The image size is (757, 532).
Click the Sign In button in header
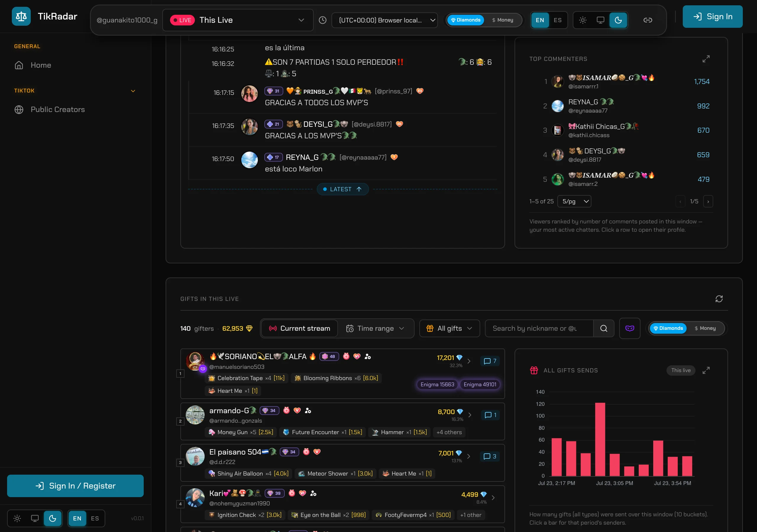click(712, 17)
